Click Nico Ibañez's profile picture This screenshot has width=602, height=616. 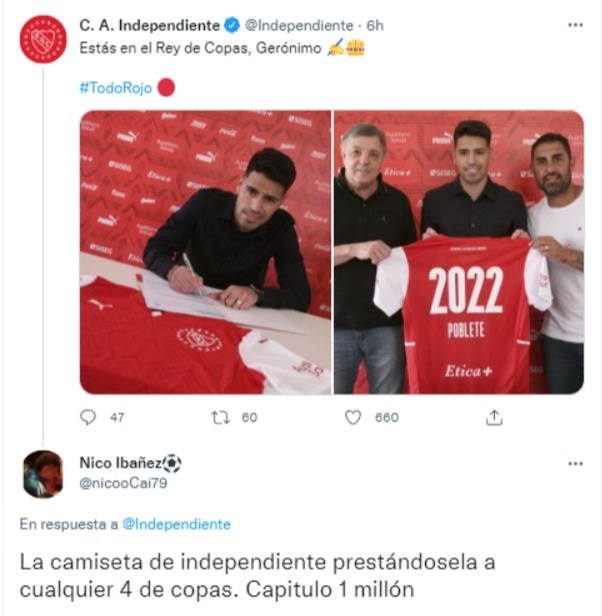click(43, 474)
